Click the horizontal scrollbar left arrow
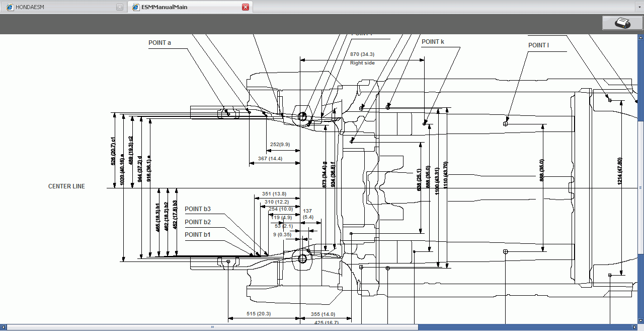Viewport: 644px width, 331px height. coord(3,327)
